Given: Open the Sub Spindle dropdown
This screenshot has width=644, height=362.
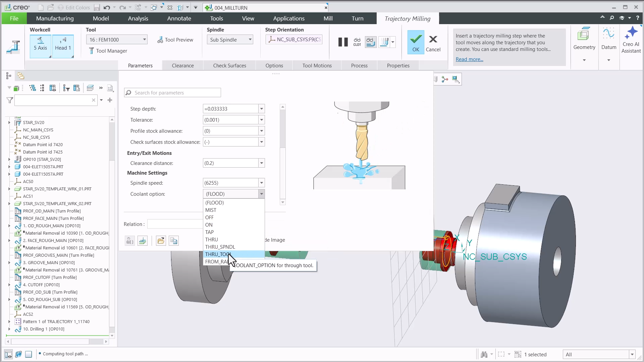Looking at the screenshot, I should [x=230, y=40].
